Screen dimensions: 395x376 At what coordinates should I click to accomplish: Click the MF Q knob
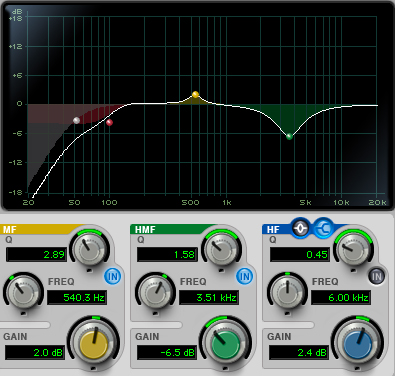[90, 249]
